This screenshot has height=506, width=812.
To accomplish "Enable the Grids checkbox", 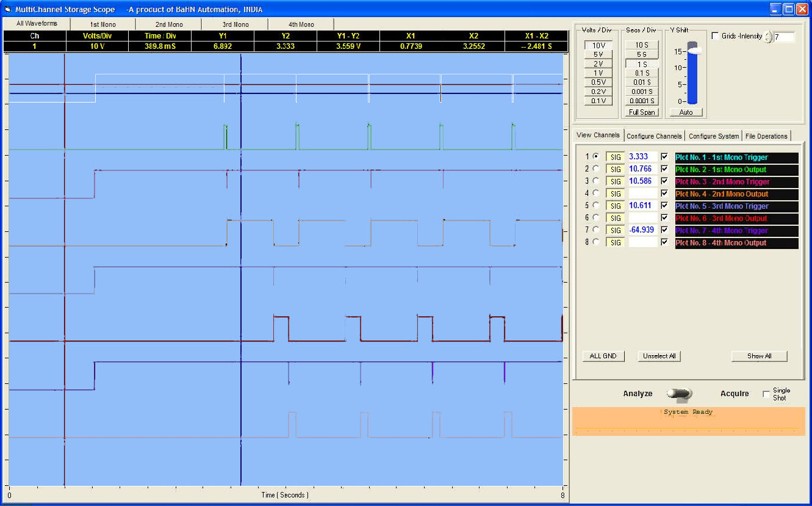I will pyautogui.click(x=716, y=36).
